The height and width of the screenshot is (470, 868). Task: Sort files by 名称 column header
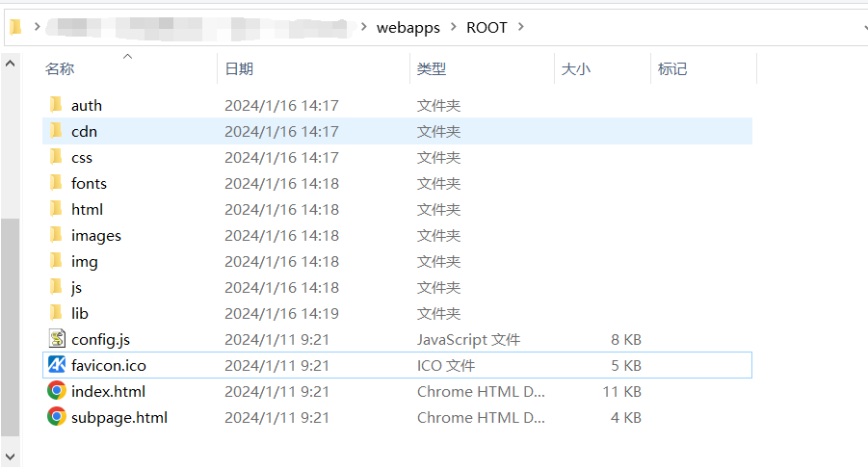point(60,69)
